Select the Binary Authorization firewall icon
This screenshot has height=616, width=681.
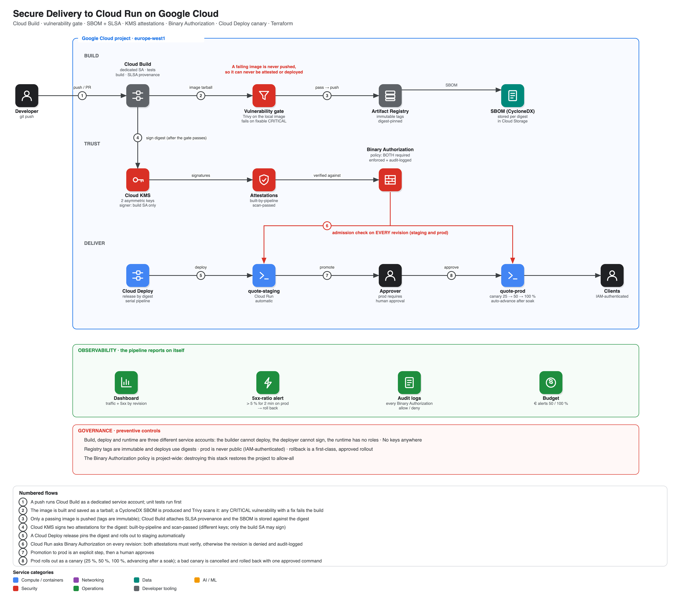pyautogui.click(x=390, y=180)
